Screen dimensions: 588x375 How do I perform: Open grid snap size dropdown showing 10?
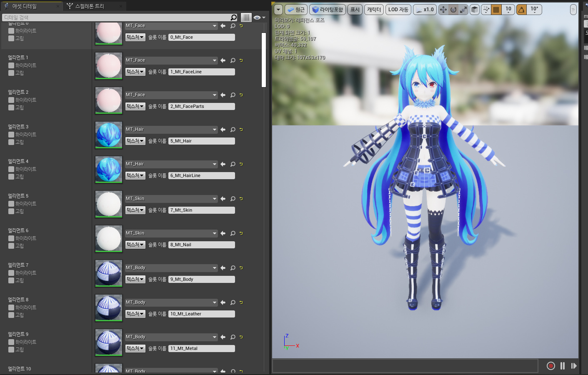coord(508,10)
